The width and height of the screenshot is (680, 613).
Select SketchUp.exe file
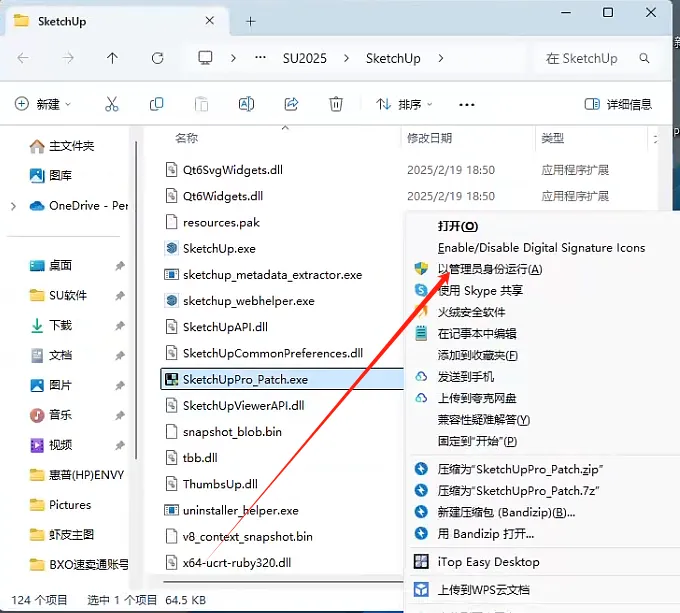(x=219, y=248)
